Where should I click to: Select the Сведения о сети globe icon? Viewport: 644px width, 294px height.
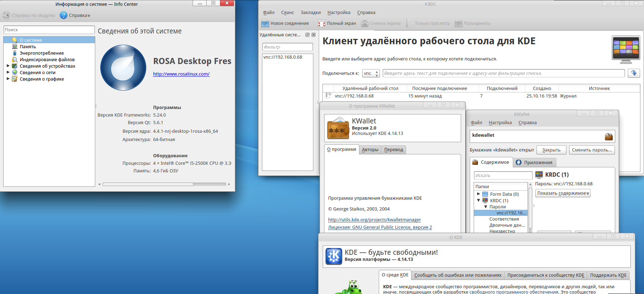click(15, 72)
